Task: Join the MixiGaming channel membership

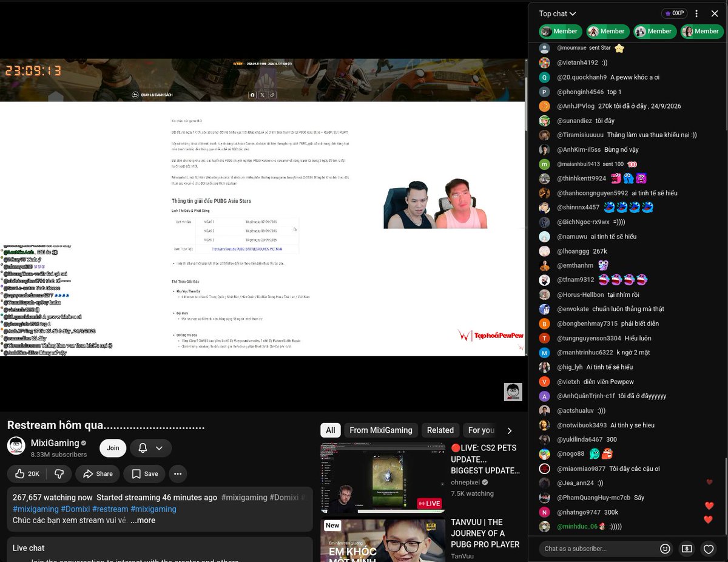Action: click(x=113, y=448)
